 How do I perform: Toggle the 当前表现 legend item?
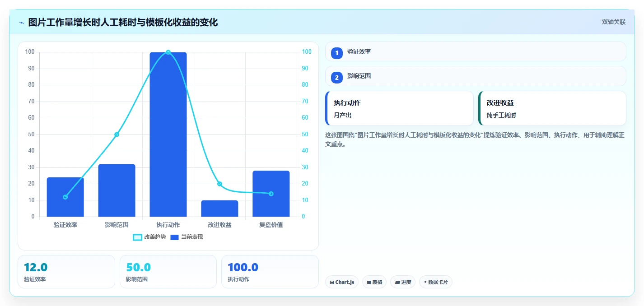pyautogui.click(x=187, y=237)
